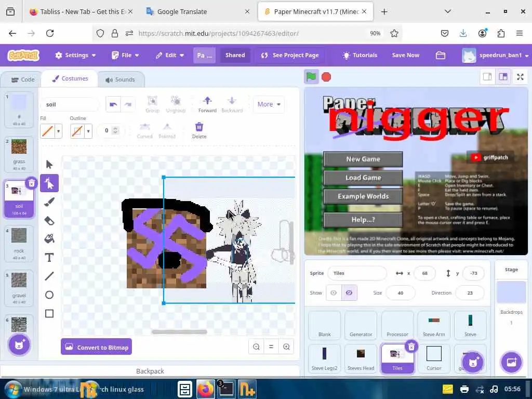Image resolution: width=532 pixels, height=399 pixels.
Task: Hide the sprite with crossed eye
Action: (x=349, y=293)
